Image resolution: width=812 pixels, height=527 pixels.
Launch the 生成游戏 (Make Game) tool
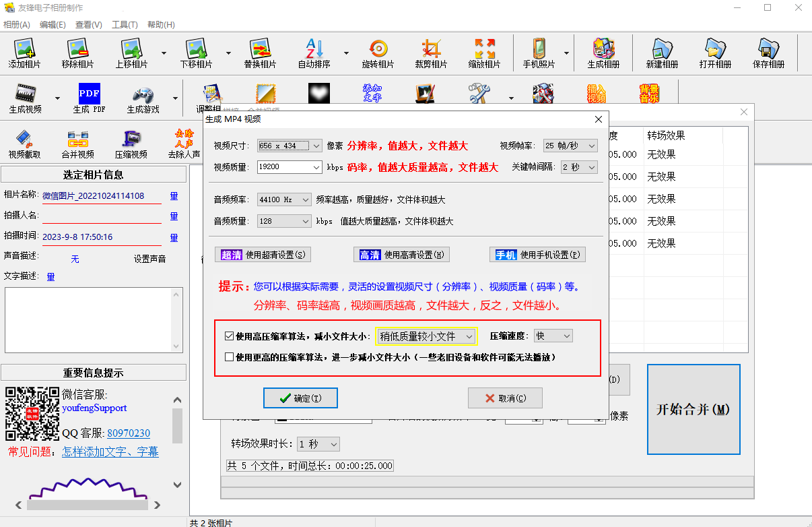coord(145,96)
